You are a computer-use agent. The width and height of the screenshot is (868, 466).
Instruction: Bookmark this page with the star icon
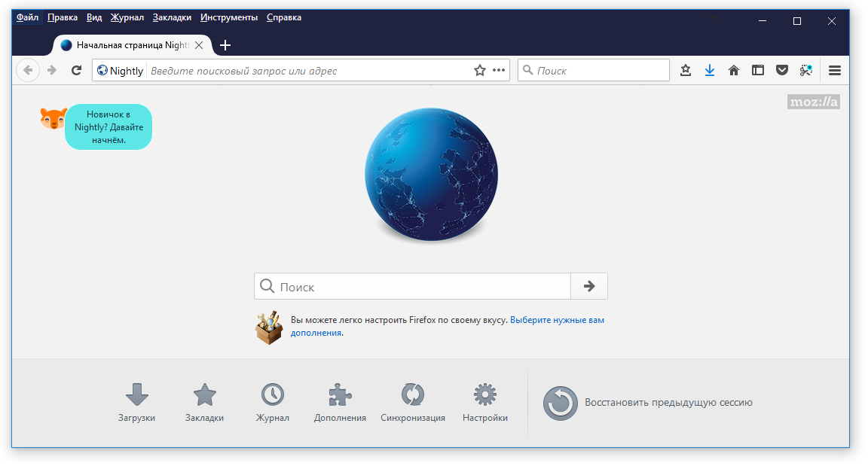coord(480,70)
